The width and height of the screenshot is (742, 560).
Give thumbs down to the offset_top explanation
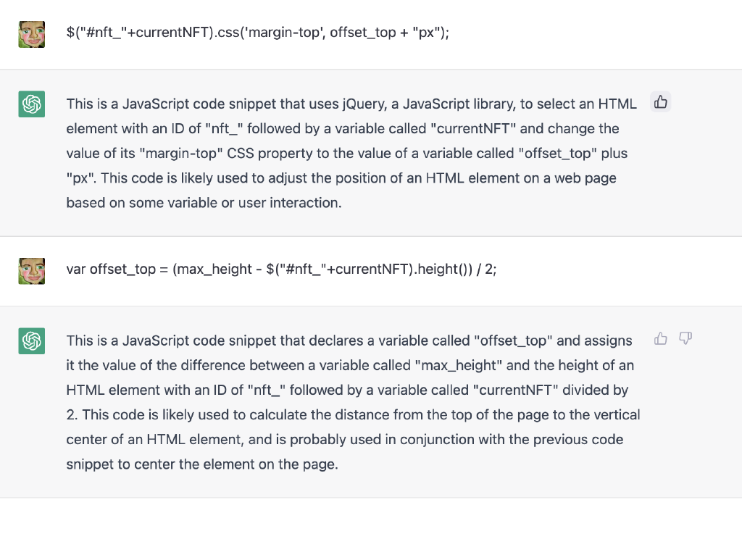click(x=685, y=338)
